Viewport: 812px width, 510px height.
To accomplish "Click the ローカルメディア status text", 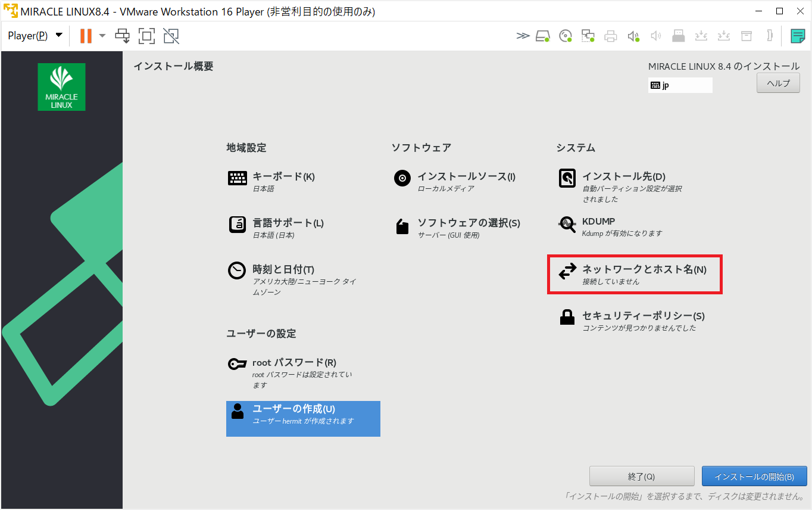I will 446,189.
